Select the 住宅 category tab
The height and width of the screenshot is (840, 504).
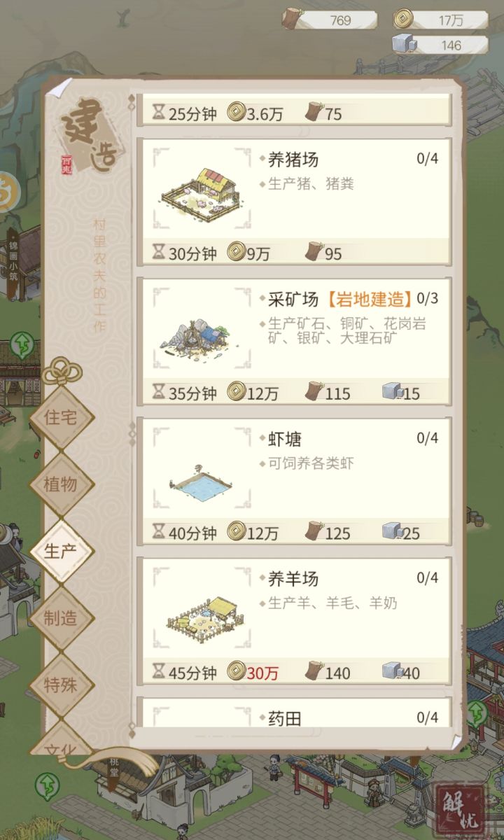pyautogui.click(x=61, y=418)
